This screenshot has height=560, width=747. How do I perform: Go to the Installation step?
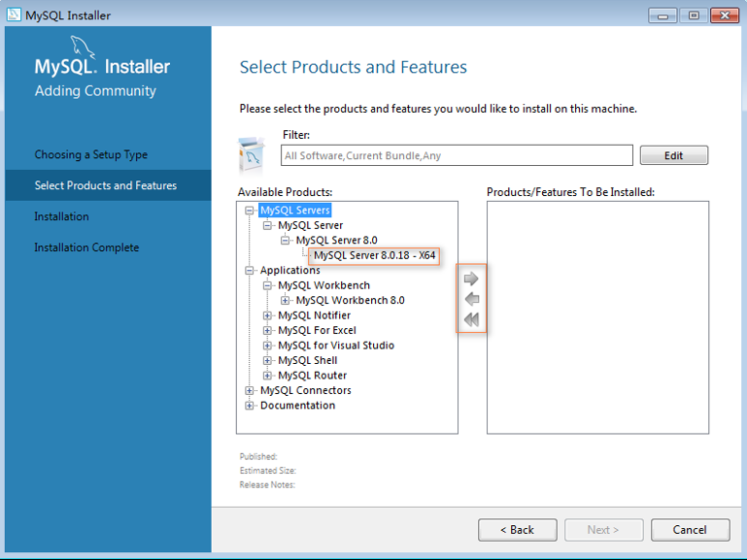tap(61, 216)
